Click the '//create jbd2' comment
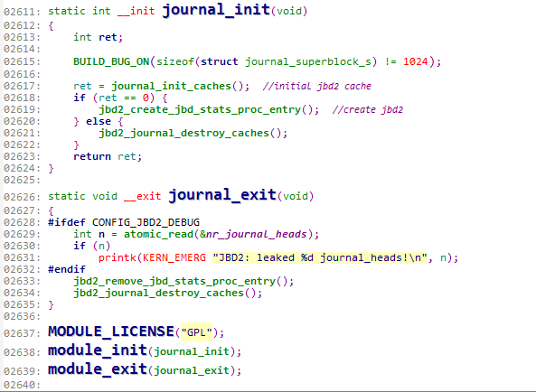The image size is (536, 392). point(368,109)
